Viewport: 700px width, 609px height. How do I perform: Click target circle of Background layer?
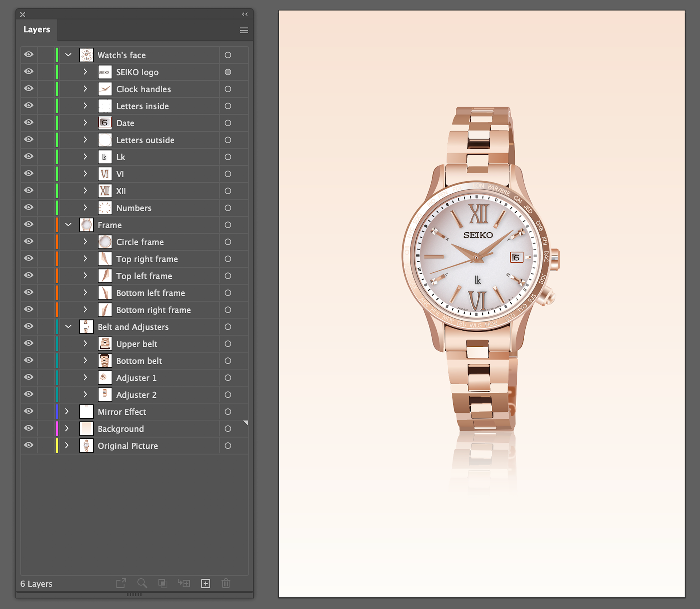pyautogui.click(x=228, y=429)
